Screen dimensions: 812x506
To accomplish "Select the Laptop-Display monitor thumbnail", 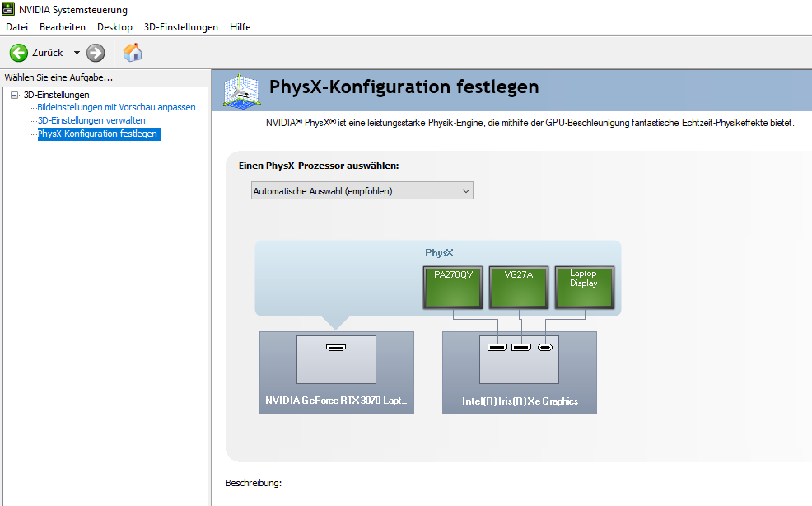I will pyautogui.click(x=585, y=288).
